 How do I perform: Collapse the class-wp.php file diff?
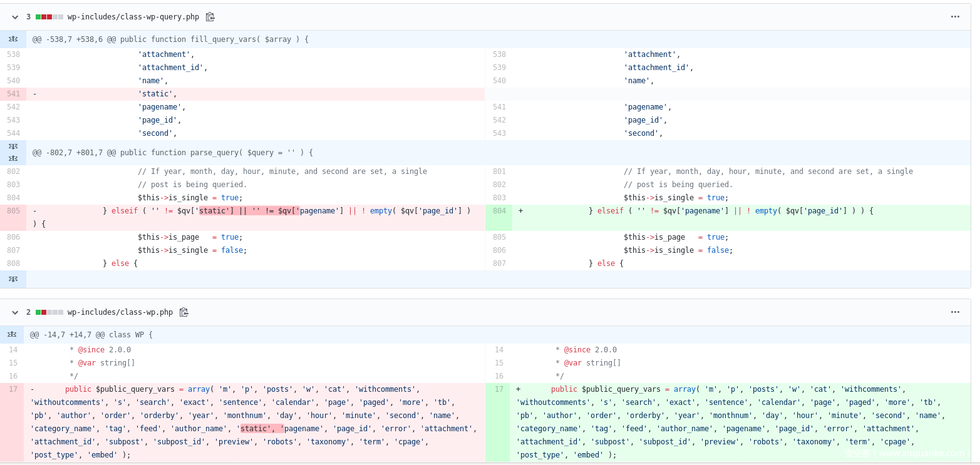click(x=15, y=312)
